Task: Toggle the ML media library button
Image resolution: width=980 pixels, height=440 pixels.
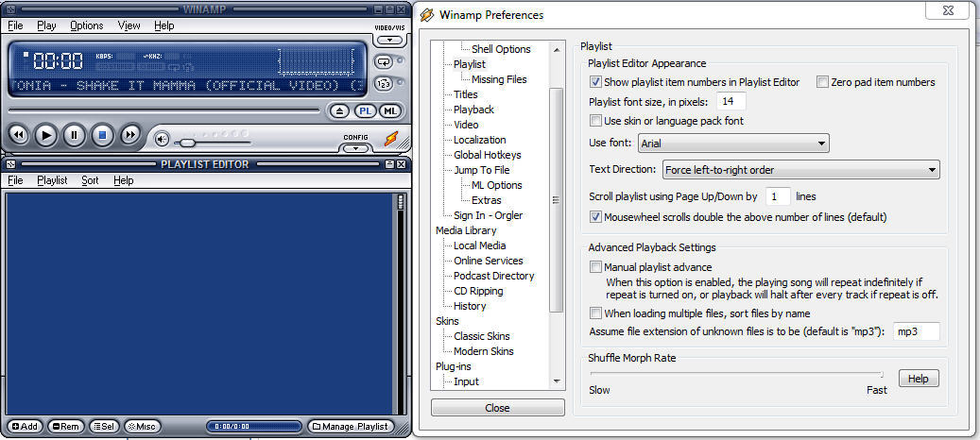Action: pos(390,111)
